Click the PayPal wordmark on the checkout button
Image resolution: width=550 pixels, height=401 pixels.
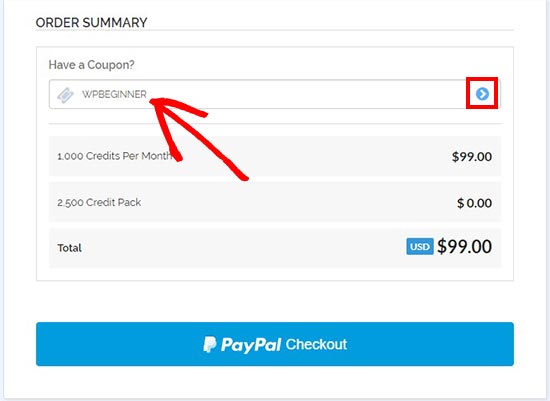pos(251,345)
